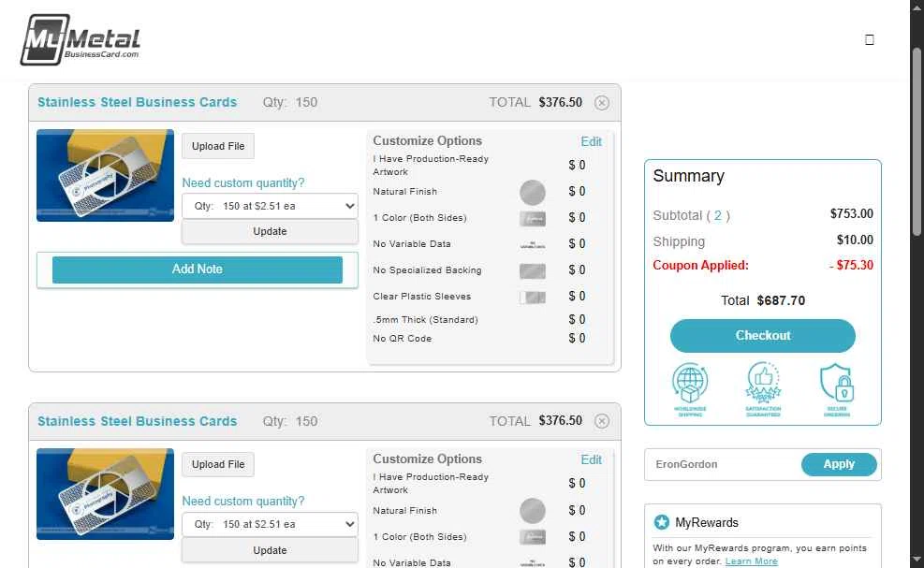Viewport: 924px width, 568px height.
Task: Edit the first item's Customize Options
Action: tap(591, 141)
